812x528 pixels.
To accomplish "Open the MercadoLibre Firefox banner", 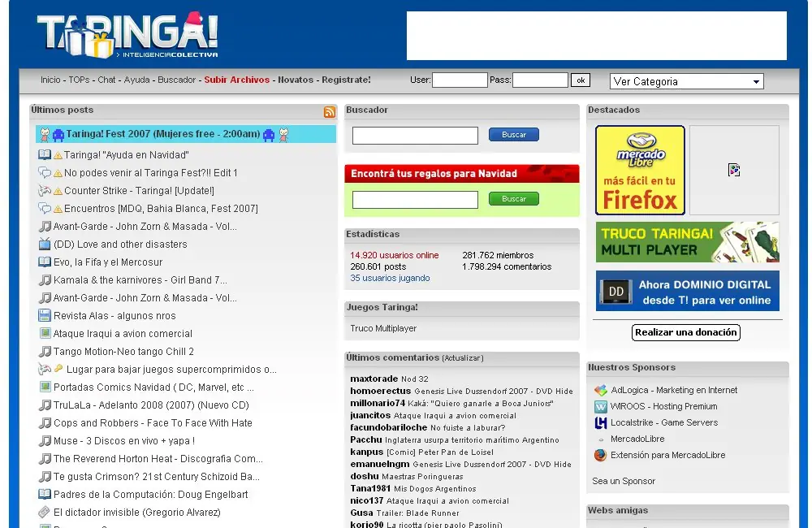I will pos(640,170).
